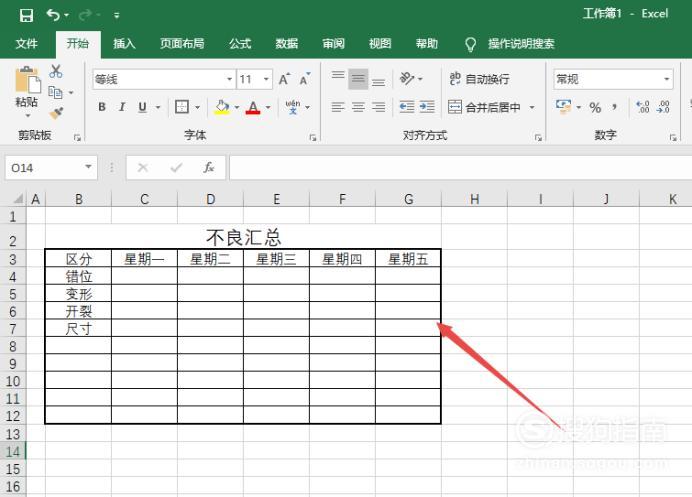Screen dimensions: 692x497
Task: Click the 合并后居中 merge button
Action: (484, 107)
